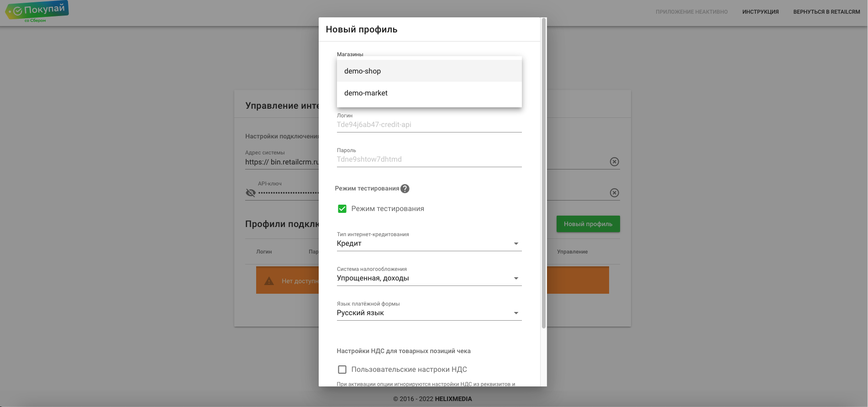This screenshot has width=868, height=407.
Task: Clear the Адрес системы field with X icon
Action: point(615,162)
